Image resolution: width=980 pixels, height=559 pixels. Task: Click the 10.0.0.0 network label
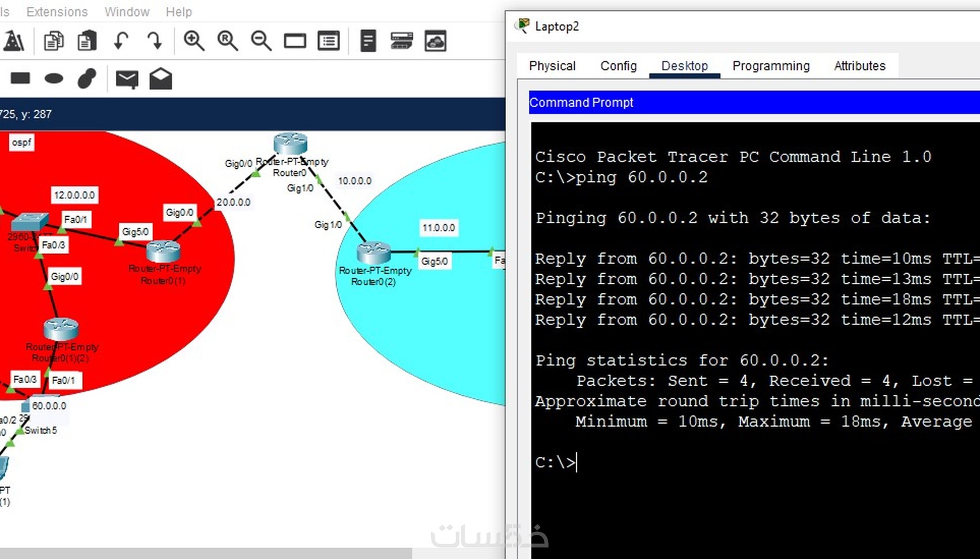[355, 181]
